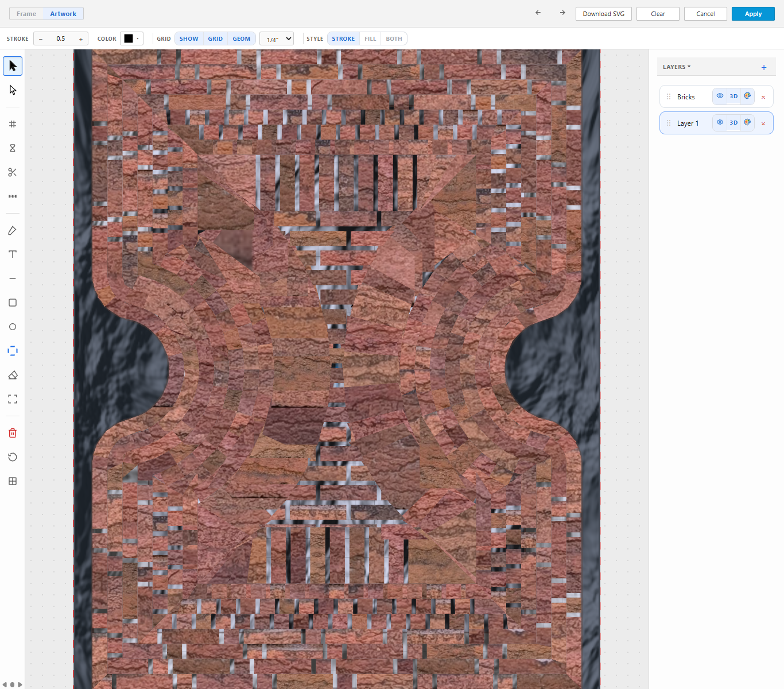Click the hourglass tool icon
Screen dimensions: 784x689
point(13,148)
